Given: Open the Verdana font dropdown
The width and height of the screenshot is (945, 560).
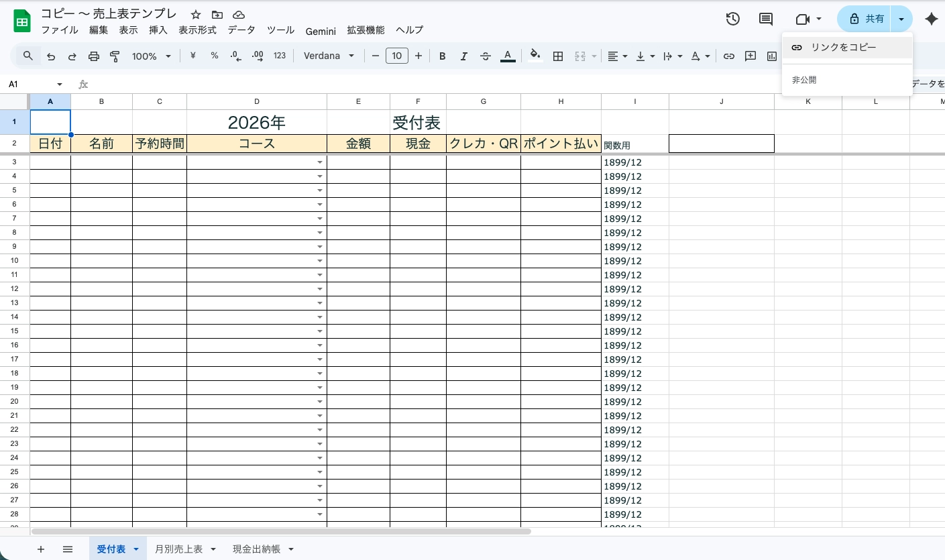Looking at the screenshot, I should (x=329, y=56).
